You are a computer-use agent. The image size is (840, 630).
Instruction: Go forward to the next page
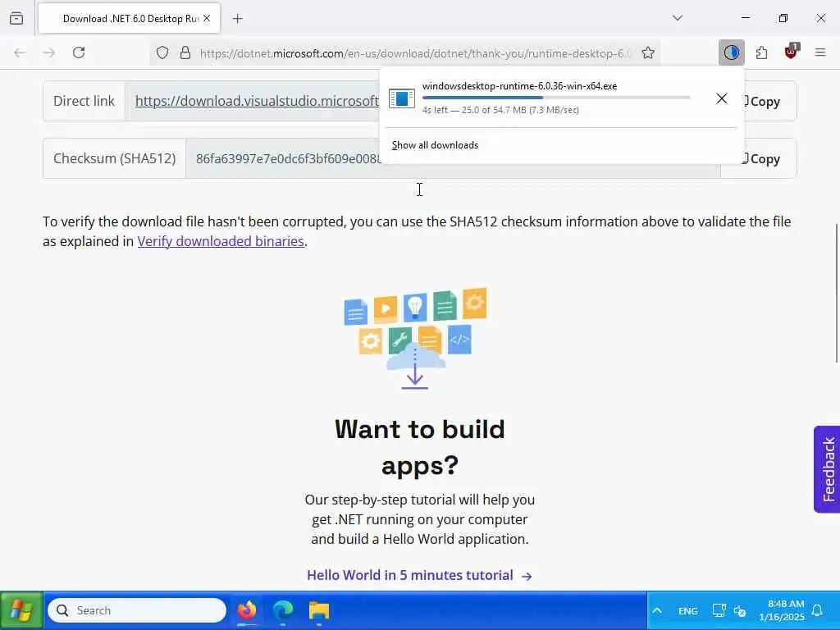(x=49, y=52)
